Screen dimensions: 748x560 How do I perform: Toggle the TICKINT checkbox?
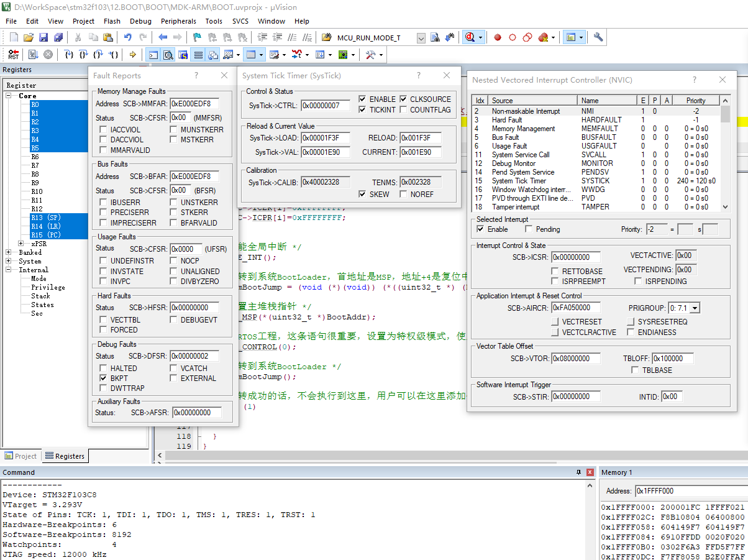pos(363,109)
